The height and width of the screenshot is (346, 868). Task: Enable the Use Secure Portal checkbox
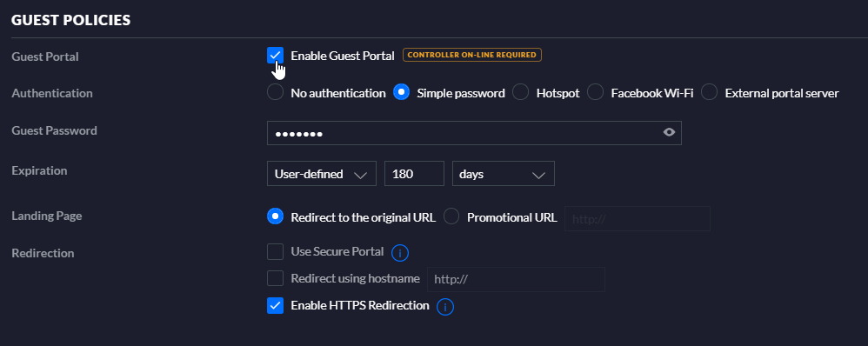tap(275, 252)
